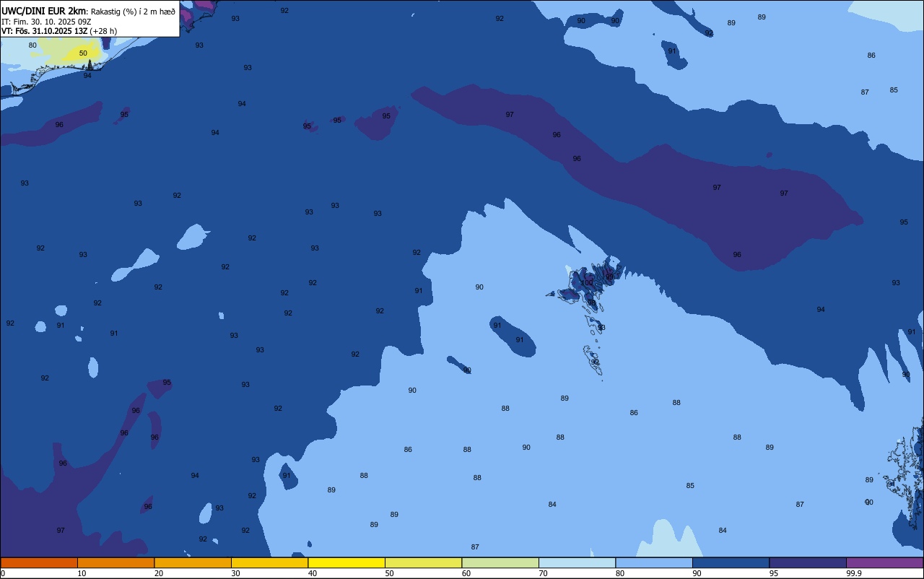Click the light blue 80–90 legend swatch

pos(654,562)
